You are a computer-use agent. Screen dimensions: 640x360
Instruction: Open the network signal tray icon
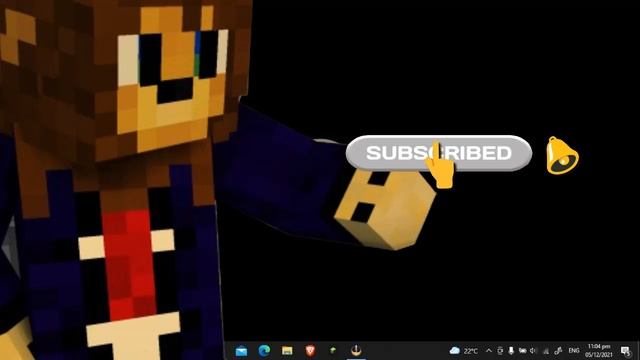pos(546,351)
